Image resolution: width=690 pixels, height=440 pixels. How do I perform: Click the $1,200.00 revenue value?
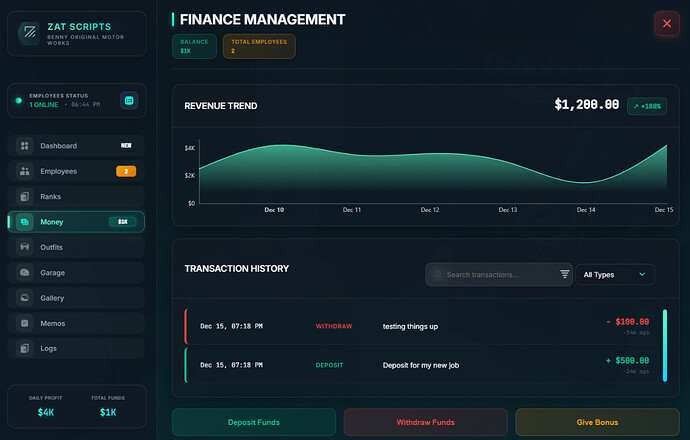(x=587, y=105)
